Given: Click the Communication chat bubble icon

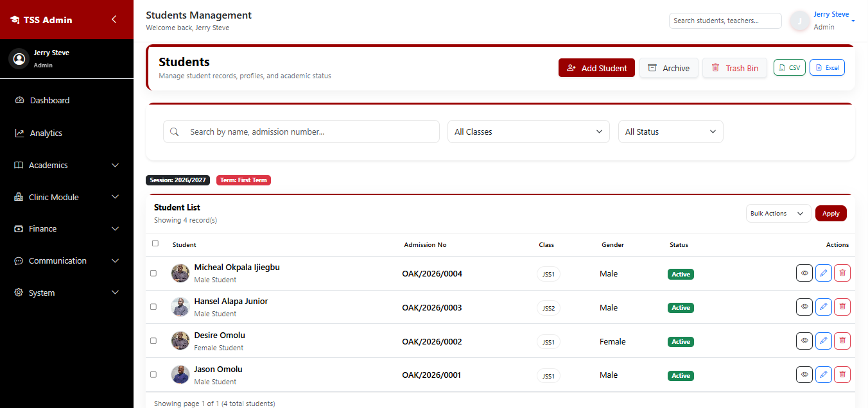Looking at the screenshot, I should (x=19, y=261).
